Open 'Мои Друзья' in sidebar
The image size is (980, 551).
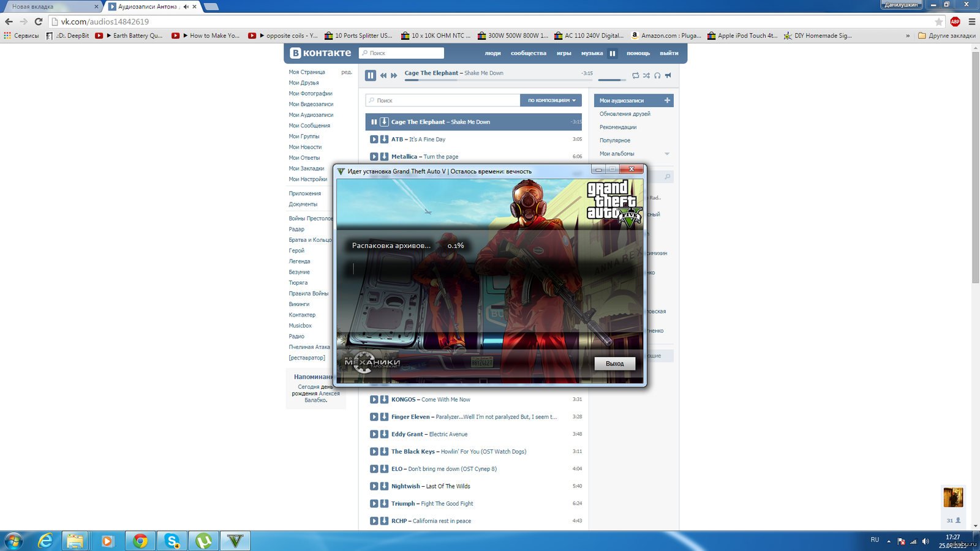304,83
